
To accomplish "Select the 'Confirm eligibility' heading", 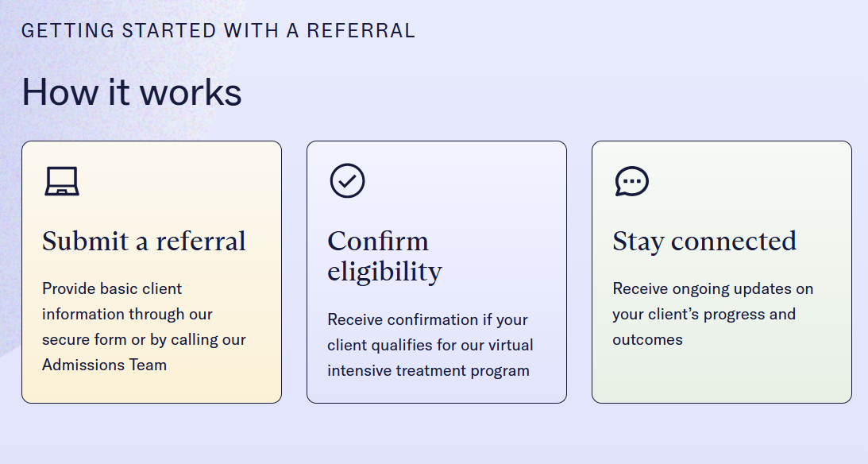I will [384, 257].
